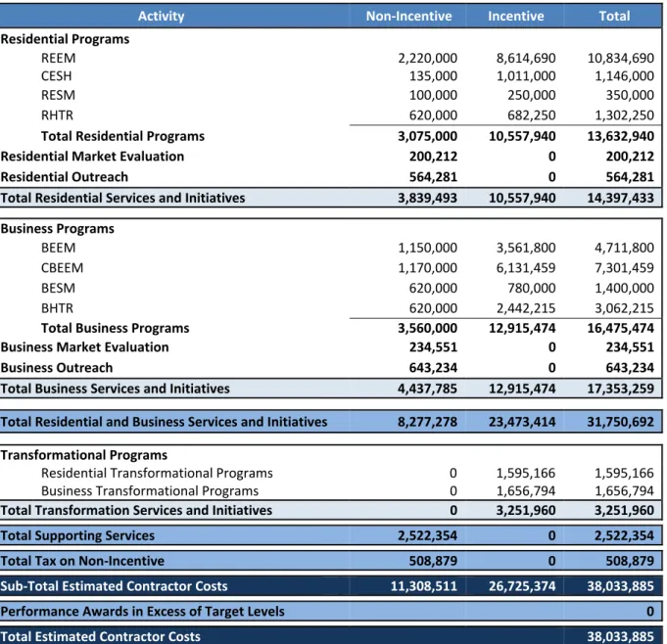Select Sub-Total Estimated Contractor Costs non-incentive 11,308,511

[424, 586]
